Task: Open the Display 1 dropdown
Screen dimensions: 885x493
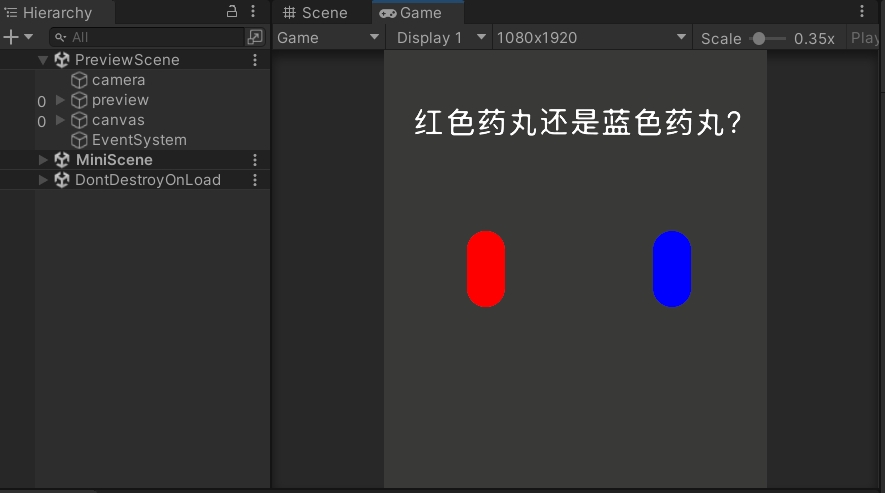Action: pos(441,38)
